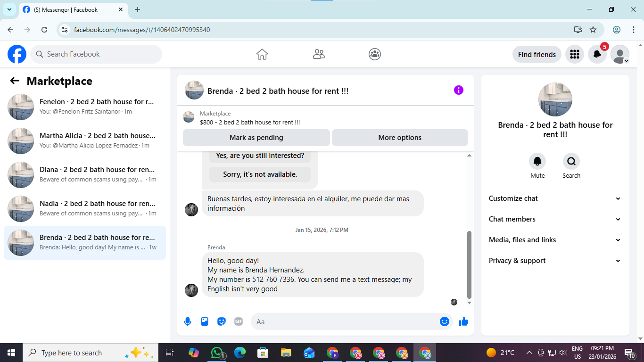Expand Media, files and links section
This screenshot has height=362, width=644.
pos(555,240)
